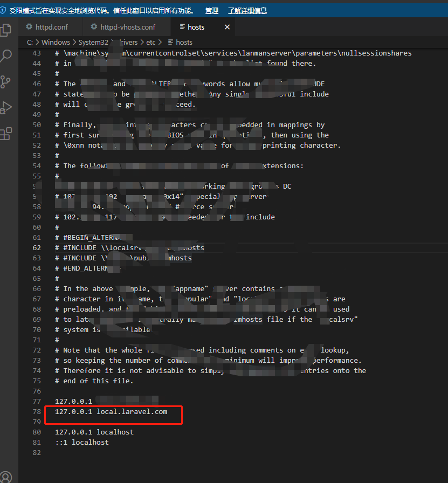Switch to the httpd.conf tab
The width and height of the screenshot is (448, 483).
pos(50,27)
